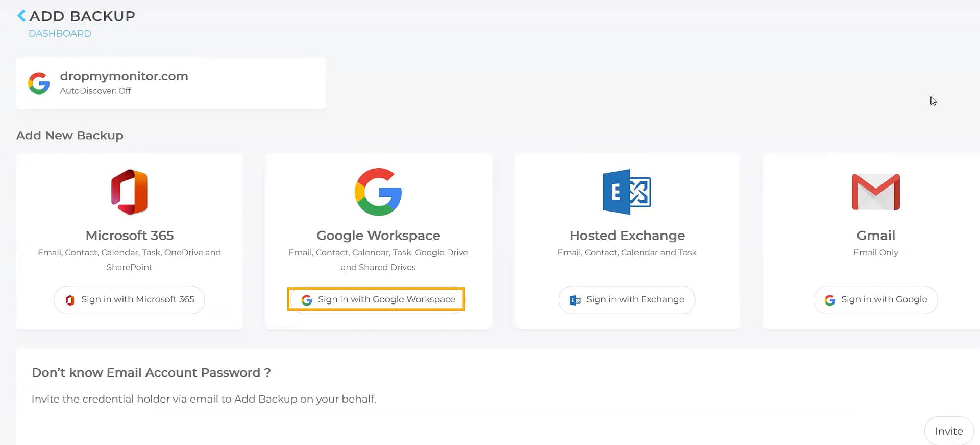Image resolution: width=980 pixels, height=445 pixels.
Task: Click the Hosted Exchange card heading
Action: tap(627, 236)
